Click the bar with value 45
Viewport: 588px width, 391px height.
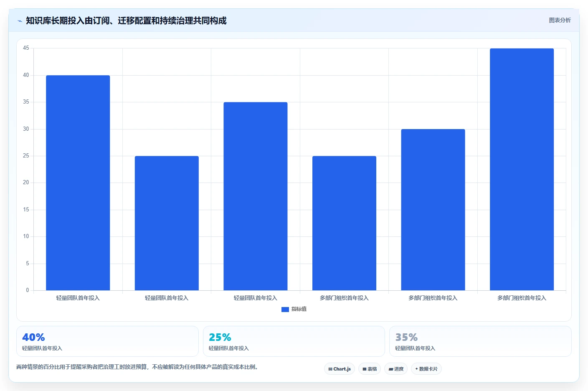[x=522, y=169]
